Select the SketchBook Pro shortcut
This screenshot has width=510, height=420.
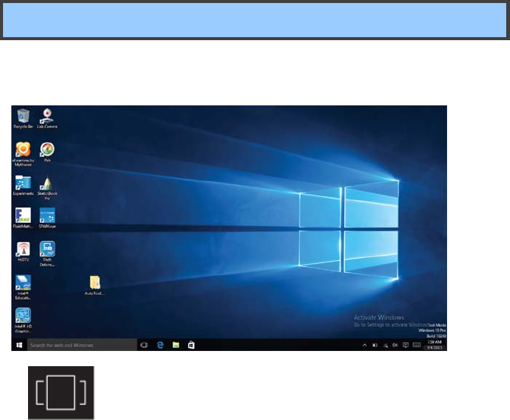tap(47, 188)
